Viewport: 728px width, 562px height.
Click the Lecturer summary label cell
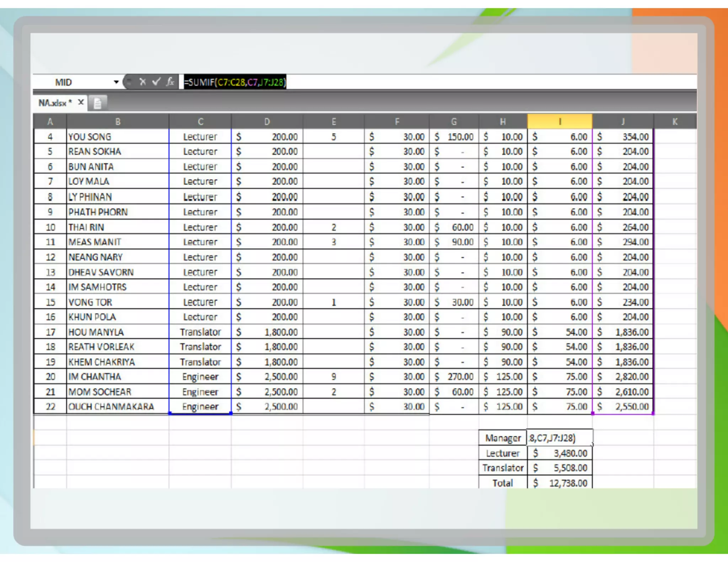(503, 453)
